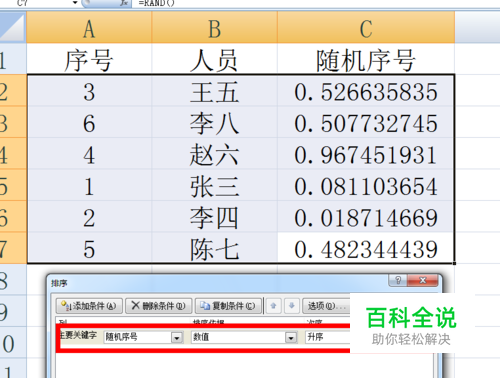Open the sort-on dropdown showing 数值
Image resolution: width=500 pixels, height=378 pixels.
click(x=244, y=337)
